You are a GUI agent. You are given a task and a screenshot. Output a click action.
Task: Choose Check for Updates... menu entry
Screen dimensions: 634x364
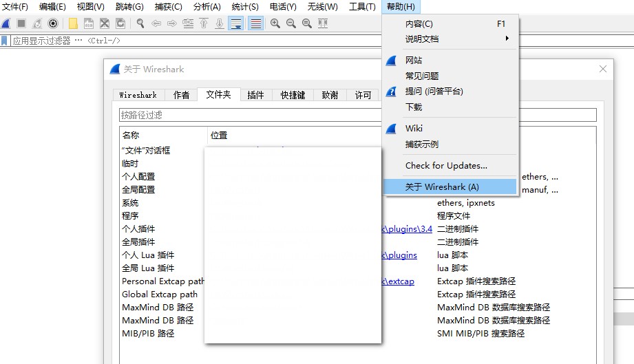tap(450, 166)
